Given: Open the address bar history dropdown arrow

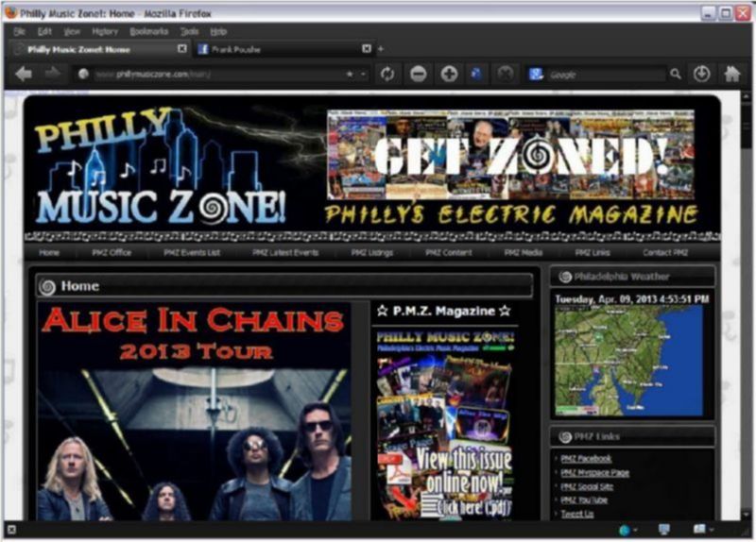Looking at the screenshot, I should click(x=363, y=75).
